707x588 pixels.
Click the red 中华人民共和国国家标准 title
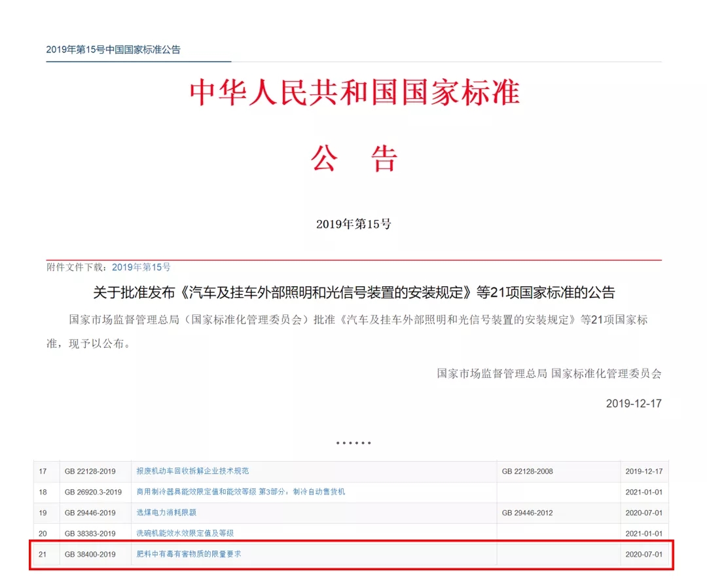pos(354,93)
